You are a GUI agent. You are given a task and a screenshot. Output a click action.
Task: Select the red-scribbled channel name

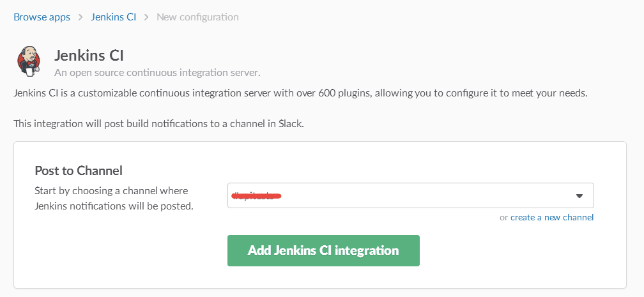256,195
